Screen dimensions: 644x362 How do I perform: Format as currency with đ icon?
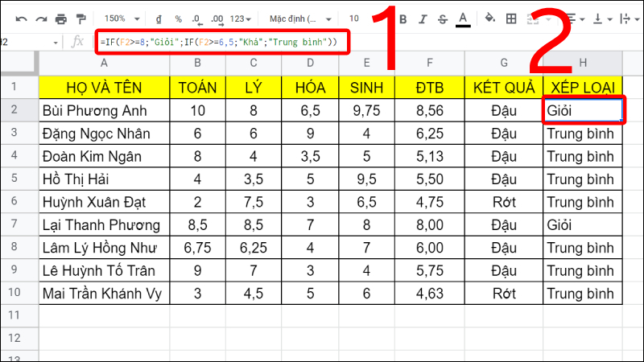click(x=158, y=18)
